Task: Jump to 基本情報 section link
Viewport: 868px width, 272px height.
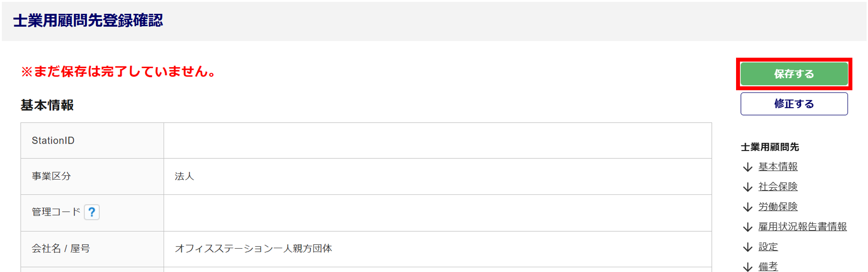Action: point(778,167)
